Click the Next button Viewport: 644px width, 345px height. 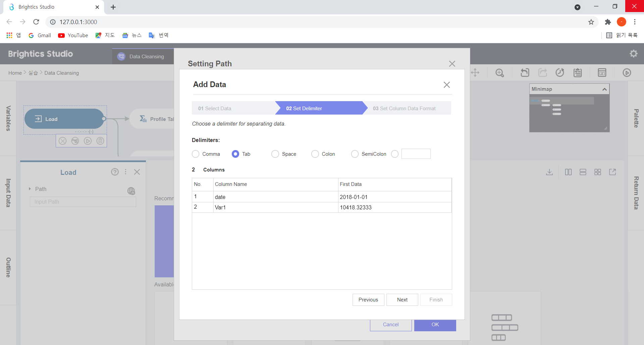[x=402, y=300]
